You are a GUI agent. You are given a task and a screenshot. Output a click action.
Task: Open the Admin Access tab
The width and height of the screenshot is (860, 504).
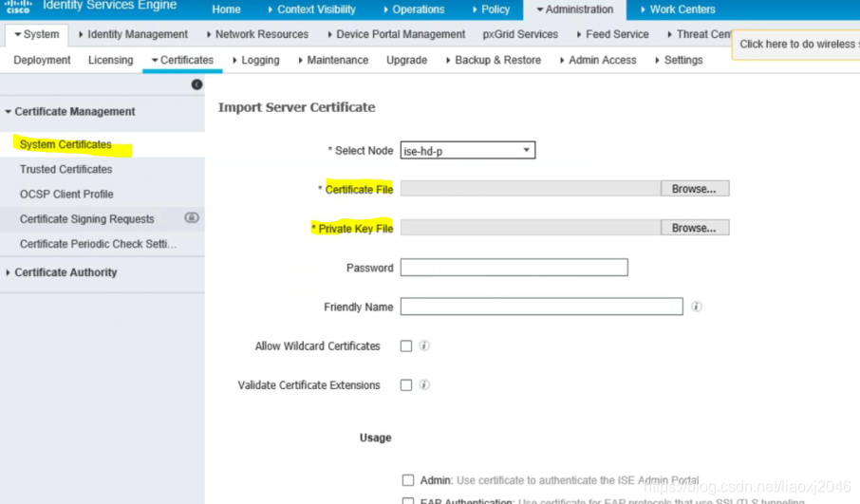(x=598, y=60)
